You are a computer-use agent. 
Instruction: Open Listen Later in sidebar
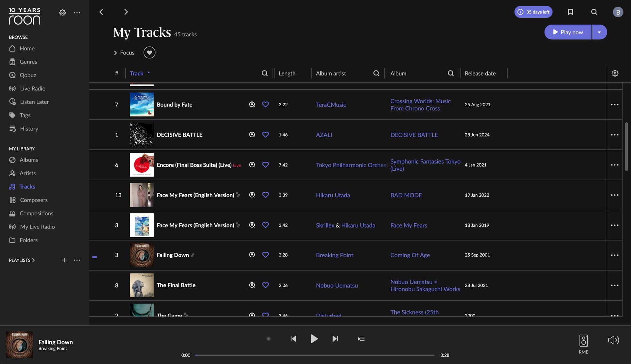[x=34, y=102]
